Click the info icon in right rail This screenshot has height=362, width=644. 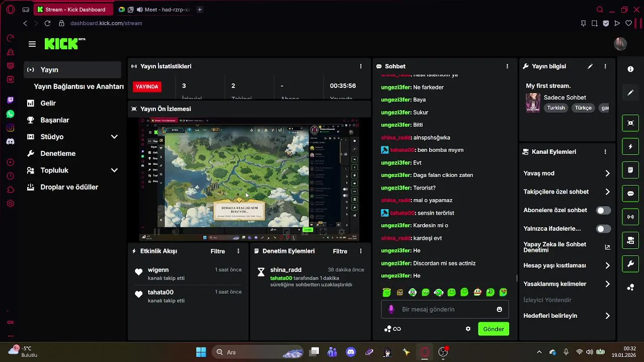pyautogui.click(x=630, y=69)
